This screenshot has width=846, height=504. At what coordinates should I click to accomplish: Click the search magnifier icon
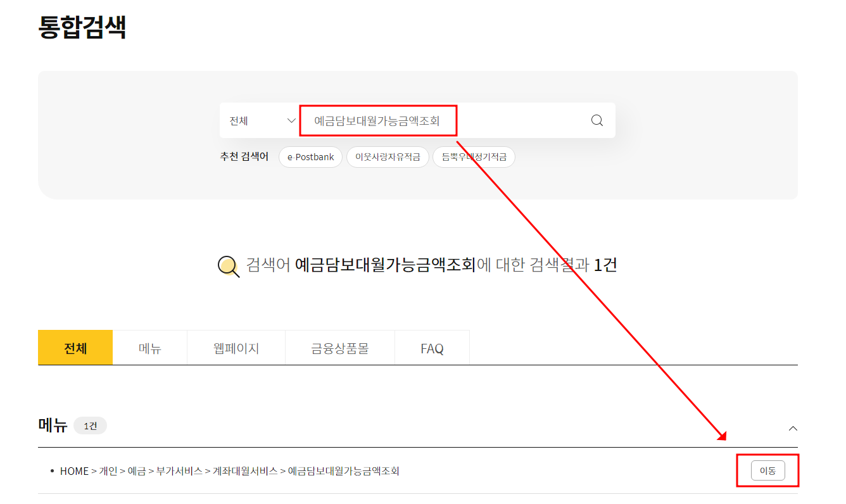tap(596, 120)
